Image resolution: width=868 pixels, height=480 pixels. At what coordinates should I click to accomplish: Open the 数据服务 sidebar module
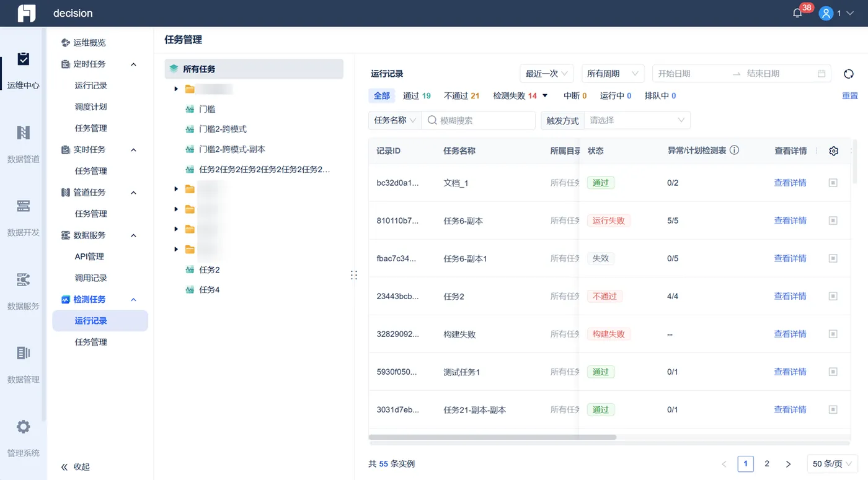(x=23, y=291)
